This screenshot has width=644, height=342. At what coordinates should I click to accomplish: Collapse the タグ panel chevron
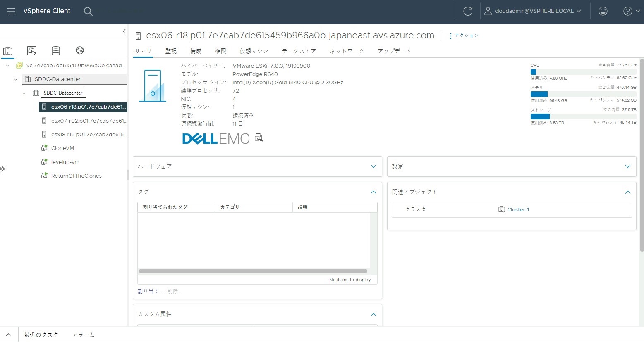click(373, 192)
